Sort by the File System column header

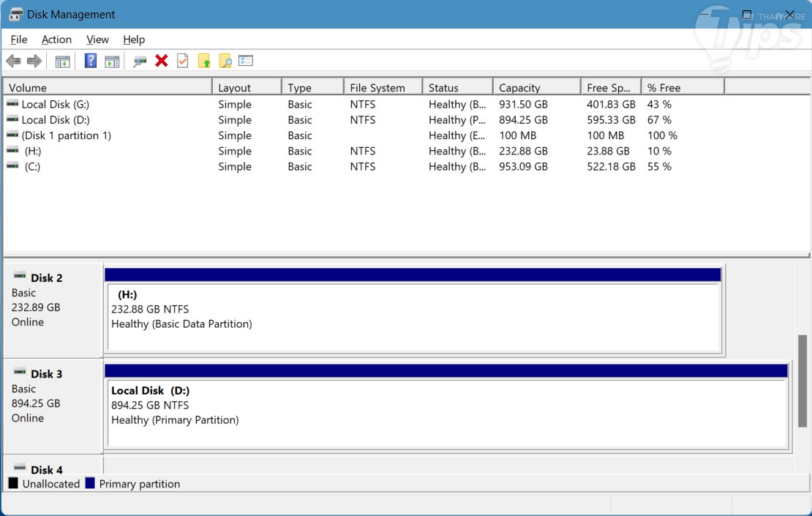tap(383, 87)
